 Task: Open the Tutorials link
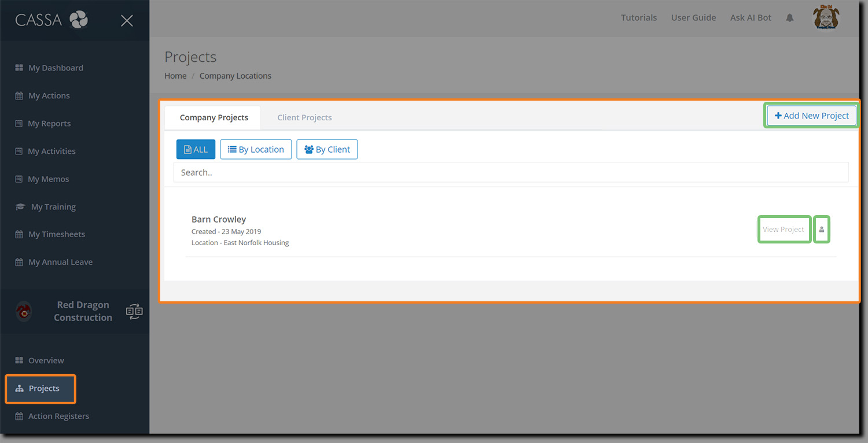(x=639, y=18)
